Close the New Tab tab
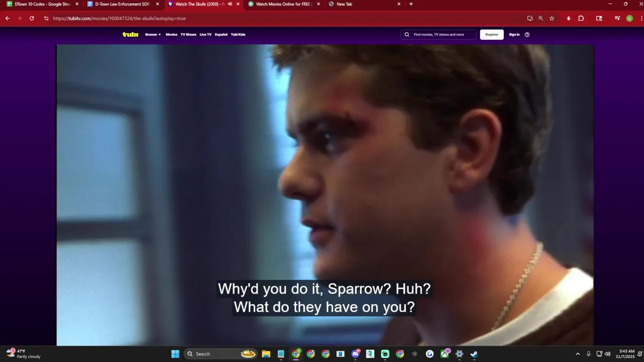This screenshot has width=644, height=362. 399,4
